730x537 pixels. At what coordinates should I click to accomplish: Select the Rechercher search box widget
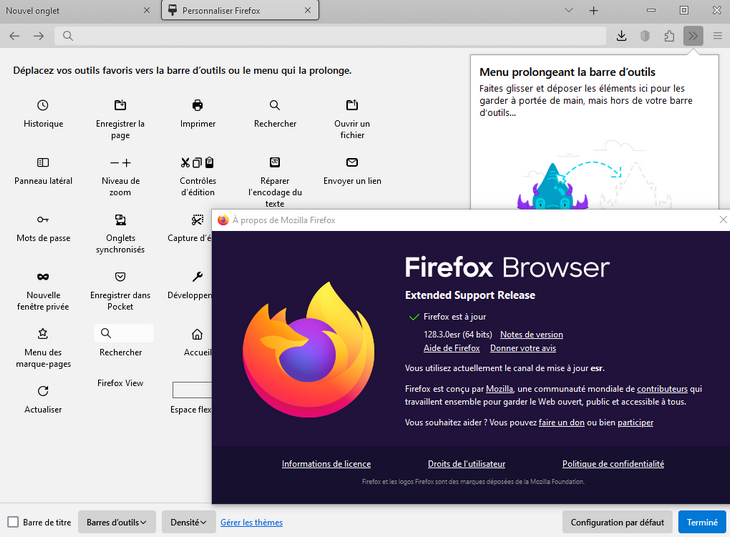pyautogui.click(x=123, y=333)
